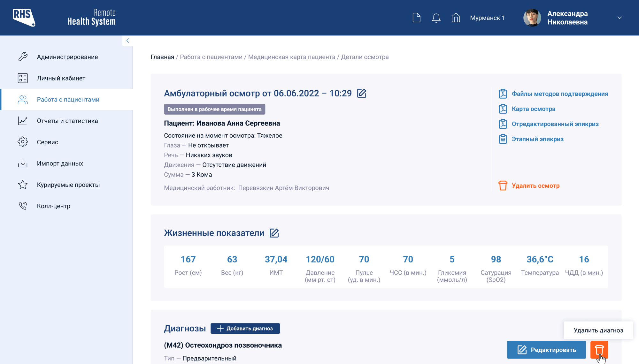Image resolution: width=639 pixels, height=364 pixels.
Task: Edit examination title with pencil icon
Action: 362,93
